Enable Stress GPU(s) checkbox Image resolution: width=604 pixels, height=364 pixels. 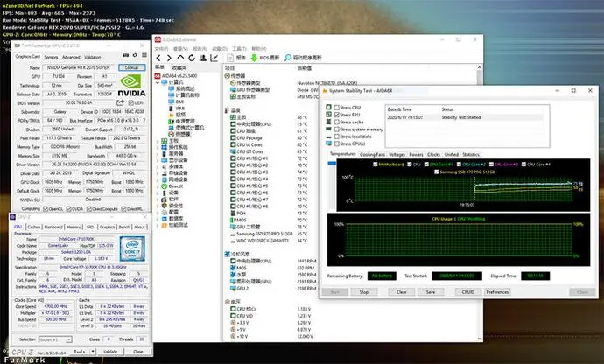(337, 143)
